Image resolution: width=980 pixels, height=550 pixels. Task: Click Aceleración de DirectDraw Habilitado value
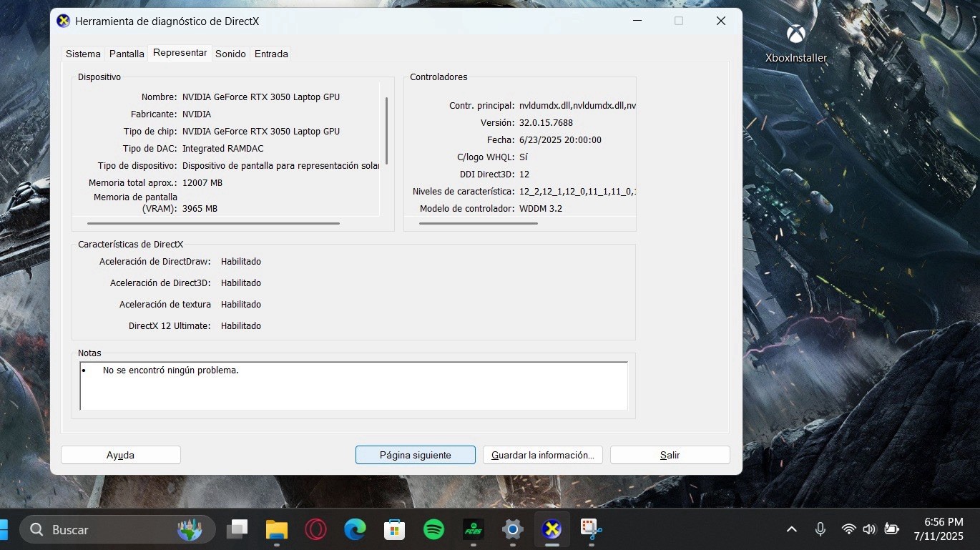(241, 261)
